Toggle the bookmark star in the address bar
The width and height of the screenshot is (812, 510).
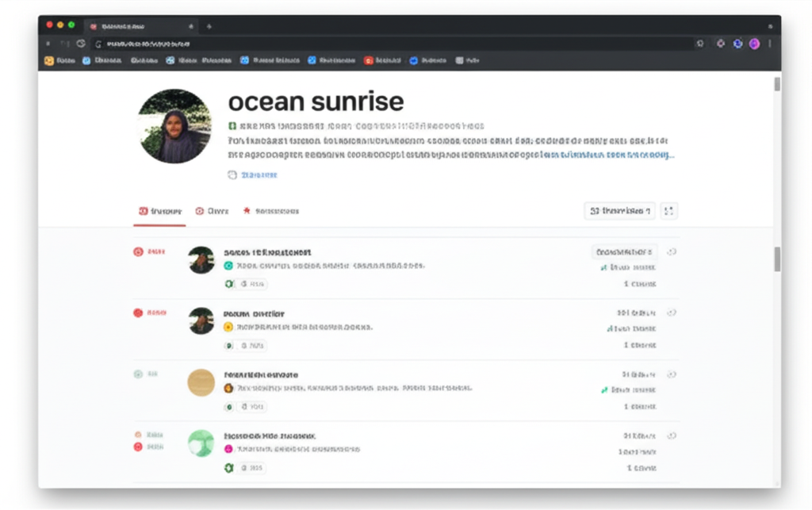click(700, 44)
